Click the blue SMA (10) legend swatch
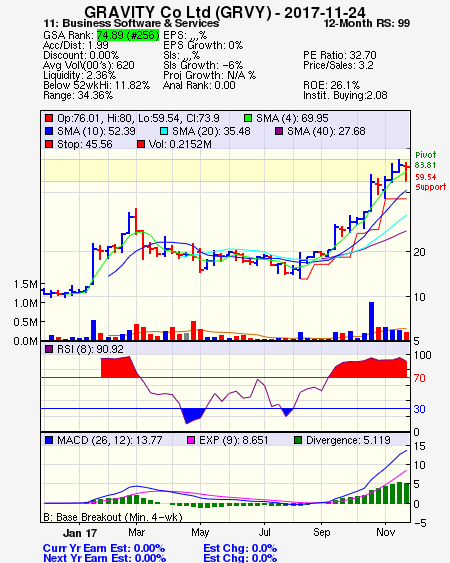Screen dimensions: 450x563 pos(49,131)
